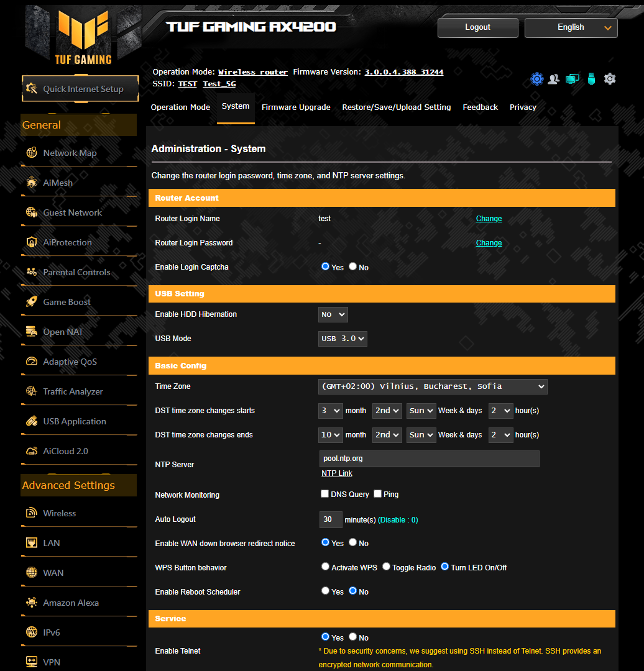Select Toggle Radio WPS behavior

386,567
